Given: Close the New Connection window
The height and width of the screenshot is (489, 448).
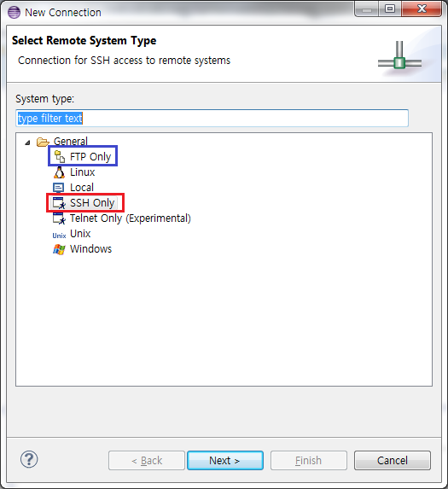Looking at the screenshot, I should point(422,9).
